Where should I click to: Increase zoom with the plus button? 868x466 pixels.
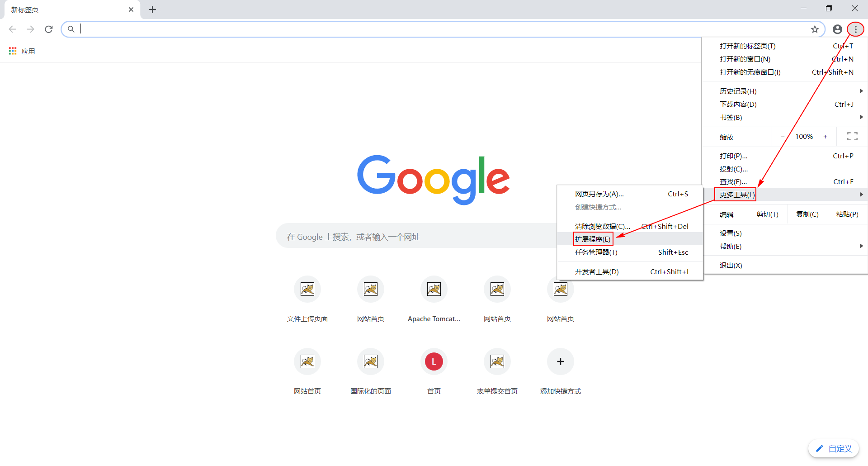(x=826, y=136)
